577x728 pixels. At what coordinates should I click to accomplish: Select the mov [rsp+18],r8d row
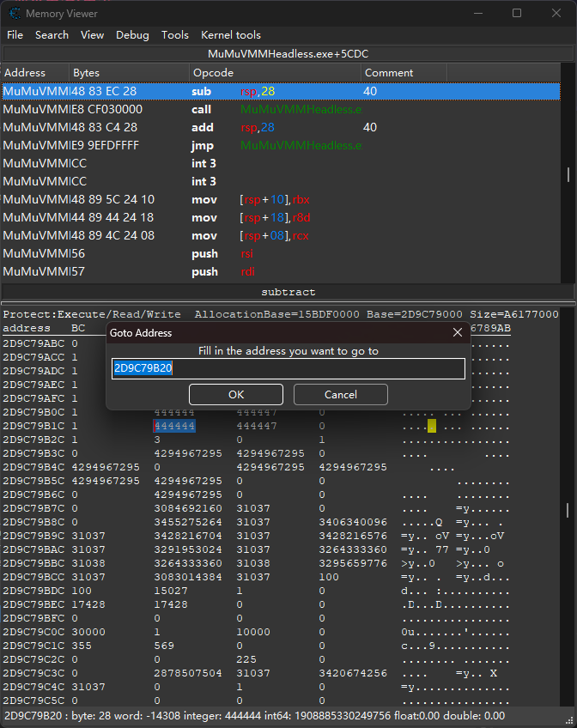click(281, 217)
